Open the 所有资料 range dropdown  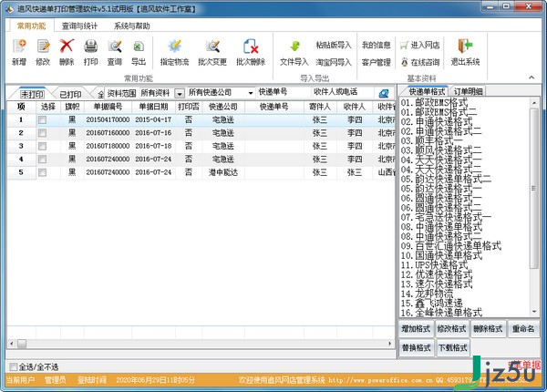[x=180, y=93]
